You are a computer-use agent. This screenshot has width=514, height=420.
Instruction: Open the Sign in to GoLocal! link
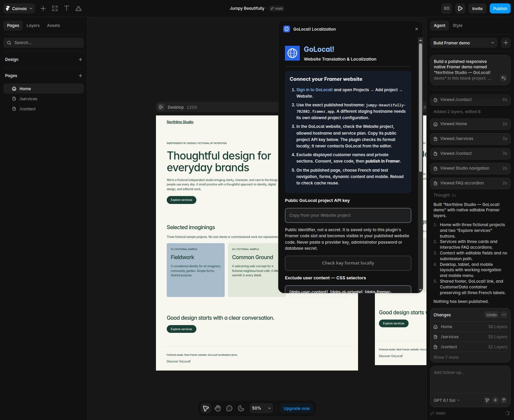314,90
